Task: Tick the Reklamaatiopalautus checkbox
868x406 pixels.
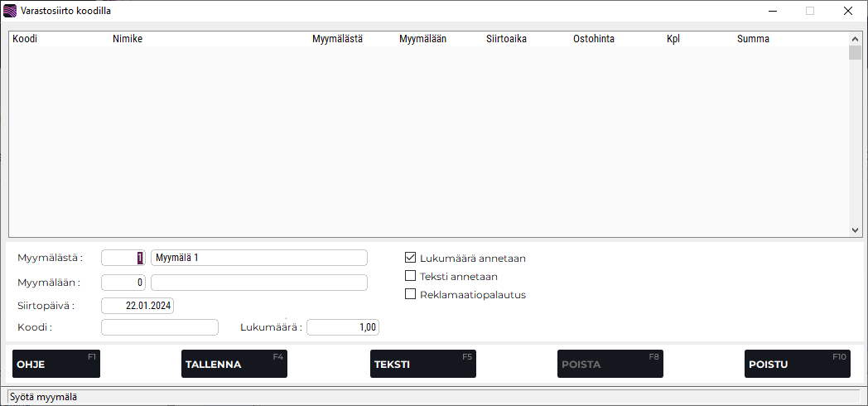Action: [410, 294]
